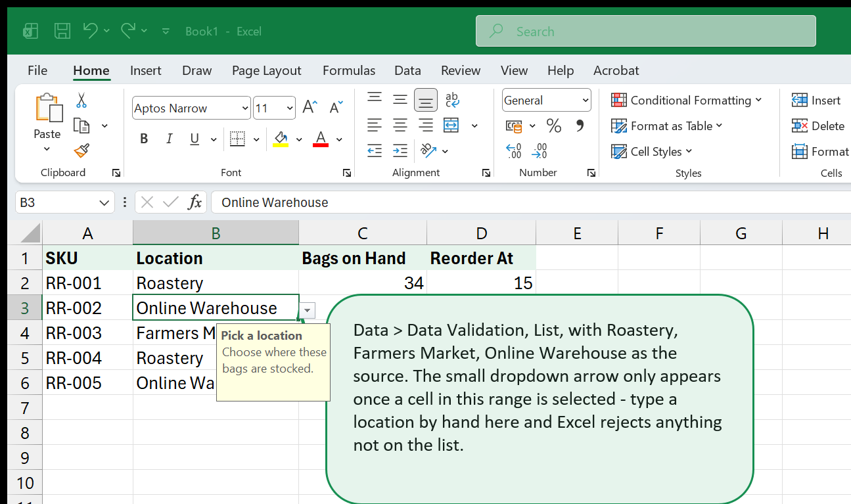Toggle Wrap Text
Viewport: 851px width, 504px height.
452,99
